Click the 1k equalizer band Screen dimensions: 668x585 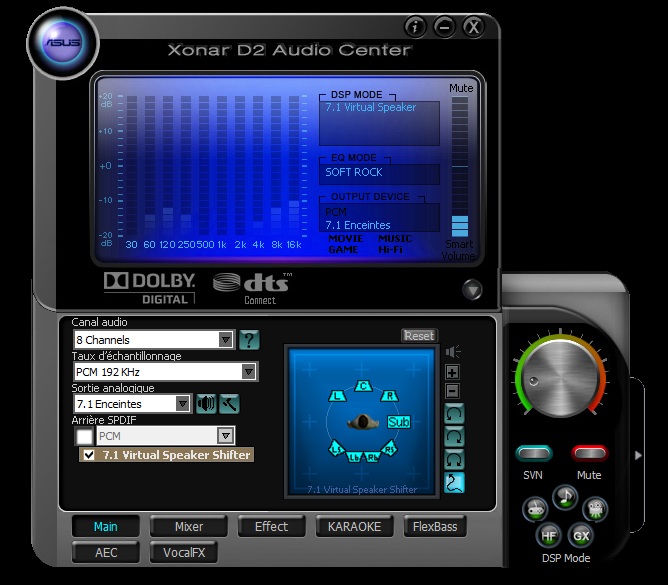point(222,165)
